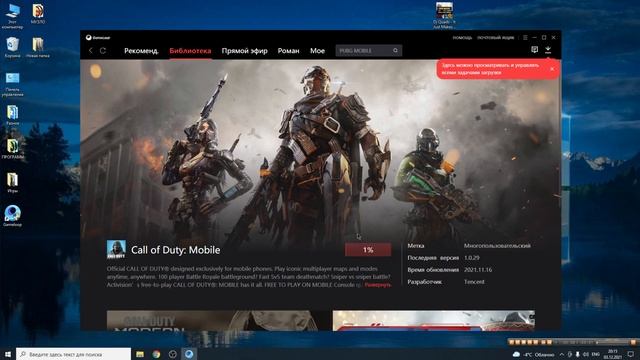Click the version value 1.0.29
This screenshot has width=640, height=360.
coord(471,258)
